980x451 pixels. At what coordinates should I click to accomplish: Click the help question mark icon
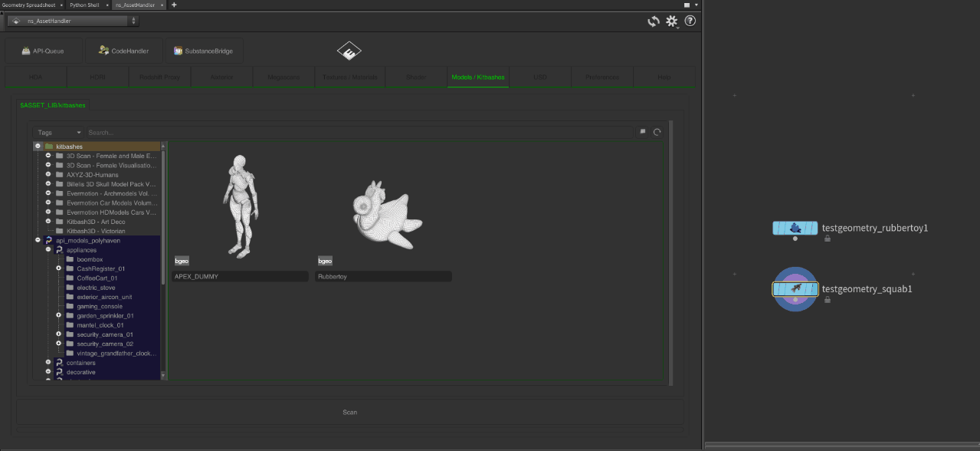coord(690,21)
